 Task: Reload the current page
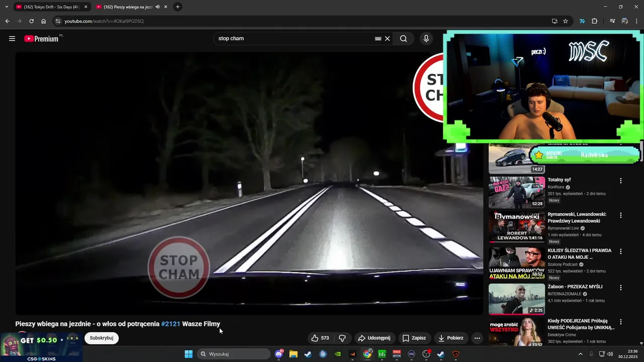click(x=31, y=21)
